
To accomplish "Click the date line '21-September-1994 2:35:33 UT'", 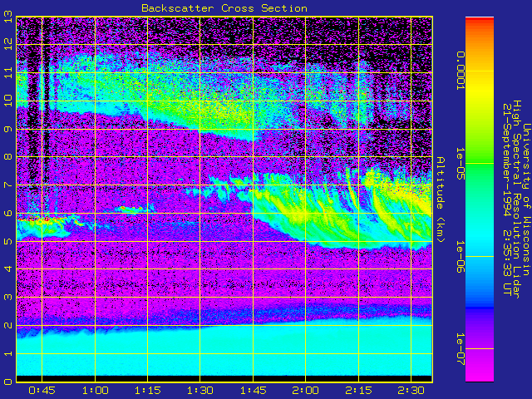I will pyautogui.click(x=507, y=199).
